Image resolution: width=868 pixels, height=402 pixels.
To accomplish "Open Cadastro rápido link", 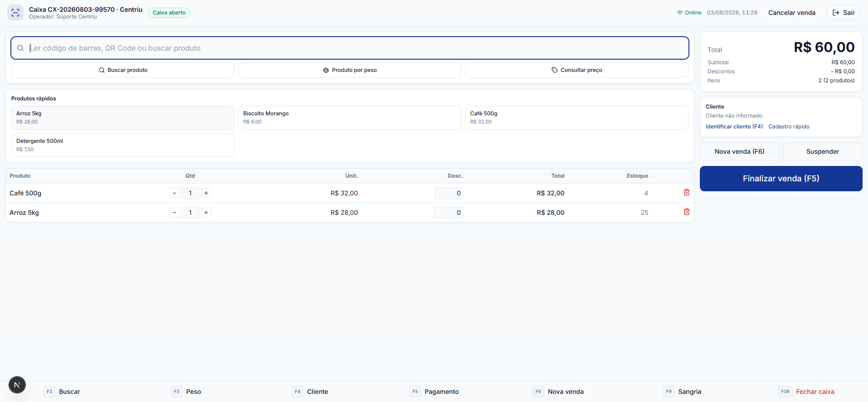I will (789, 127).
